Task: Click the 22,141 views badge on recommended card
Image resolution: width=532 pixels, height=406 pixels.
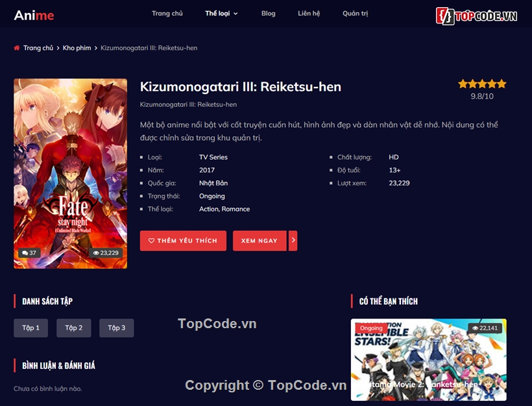Action: 485,328
